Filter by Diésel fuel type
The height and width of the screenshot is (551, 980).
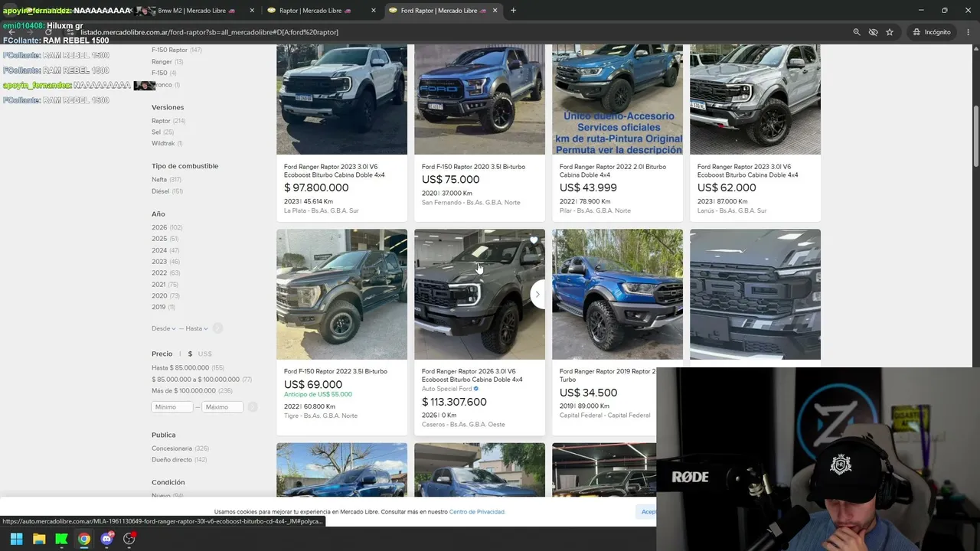(161, 191)
